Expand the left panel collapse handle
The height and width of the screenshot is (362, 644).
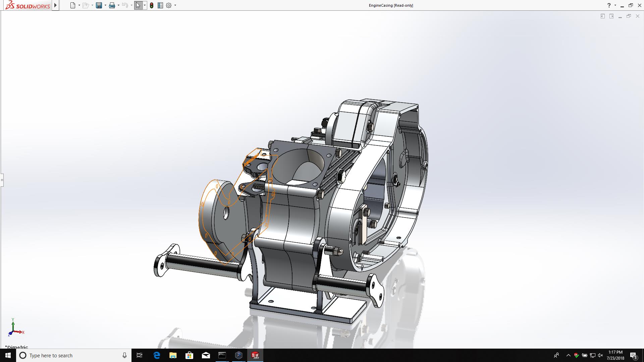2,180
